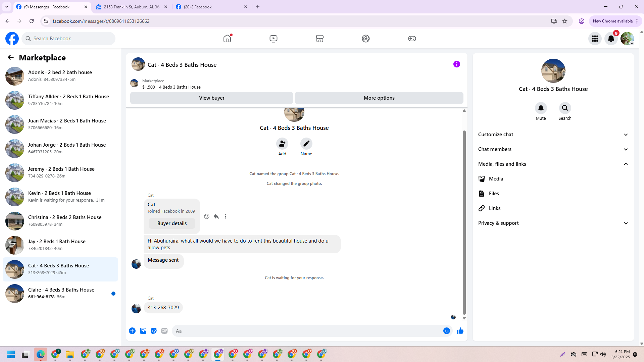Choose a sticker in the composer
The image size is (644, 362).
[154, 331]
